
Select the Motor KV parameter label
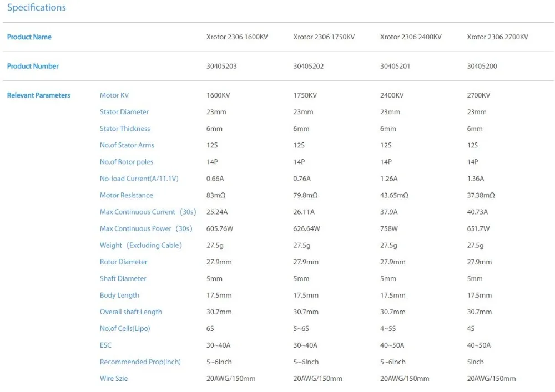click(x=114, y=95)
